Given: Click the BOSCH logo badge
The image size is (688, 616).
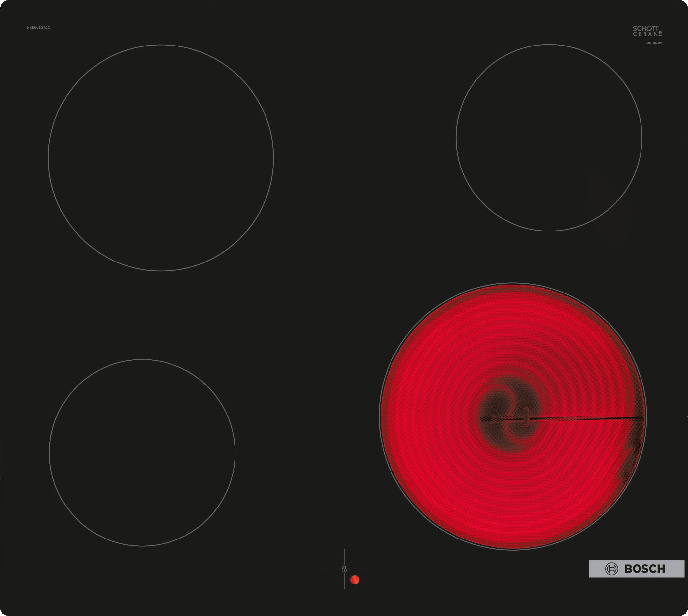Looking at the screenshot, I should click(637, 569).
